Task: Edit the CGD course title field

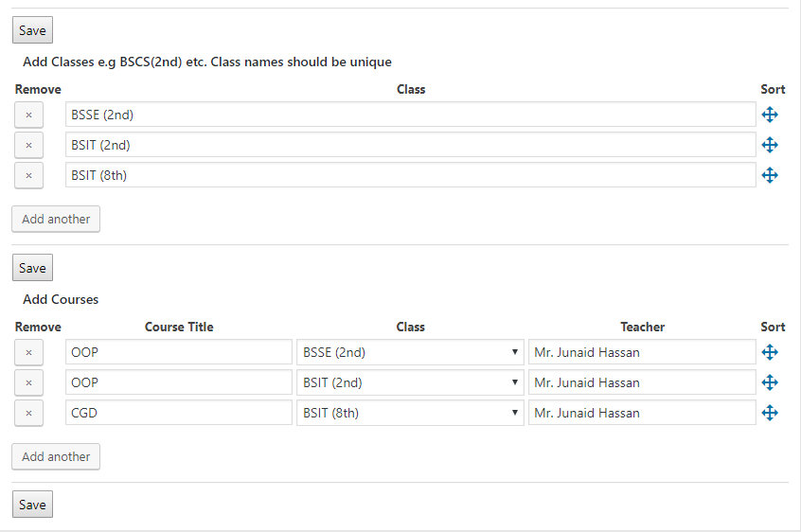Action: point(179,413)
